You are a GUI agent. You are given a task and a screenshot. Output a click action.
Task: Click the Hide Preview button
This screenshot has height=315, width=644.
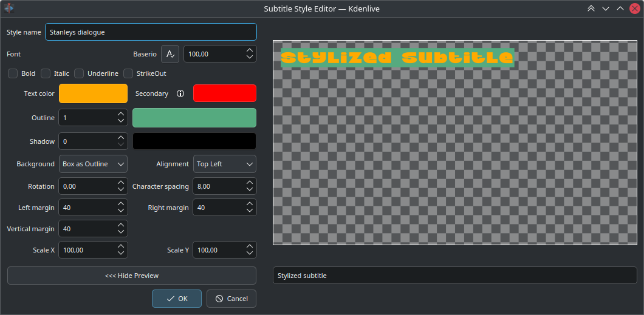(131, 276)
